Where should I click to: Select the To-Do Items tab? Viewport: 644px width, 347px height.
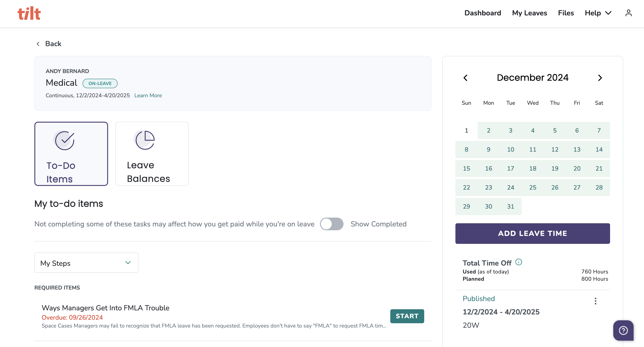(71, 154)
